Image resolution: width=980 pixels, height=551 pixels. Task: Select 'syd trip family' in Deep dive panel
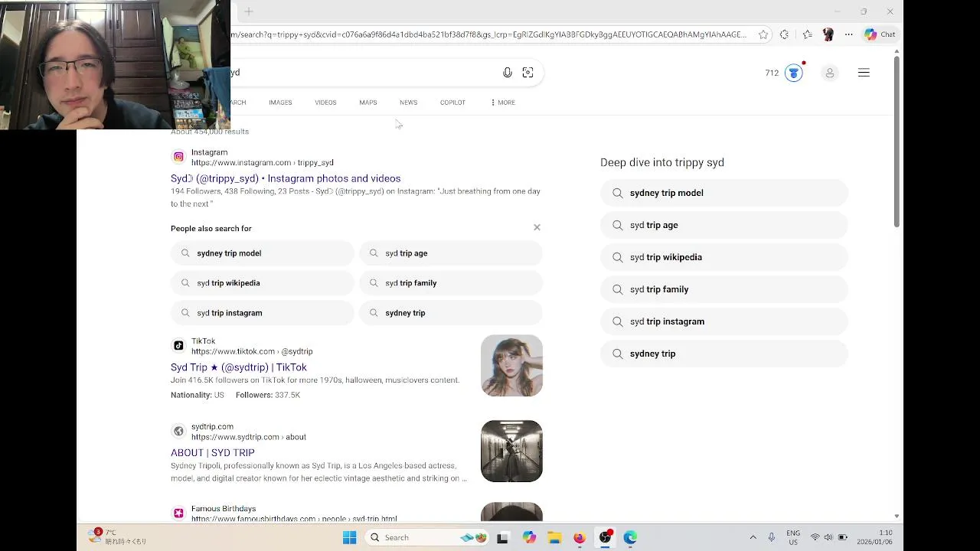[724, 289]
